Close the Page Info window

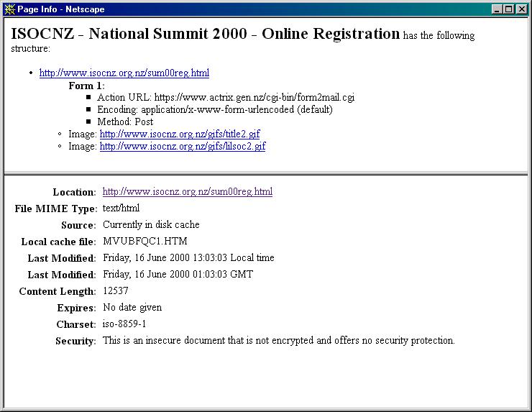point(522,9)
